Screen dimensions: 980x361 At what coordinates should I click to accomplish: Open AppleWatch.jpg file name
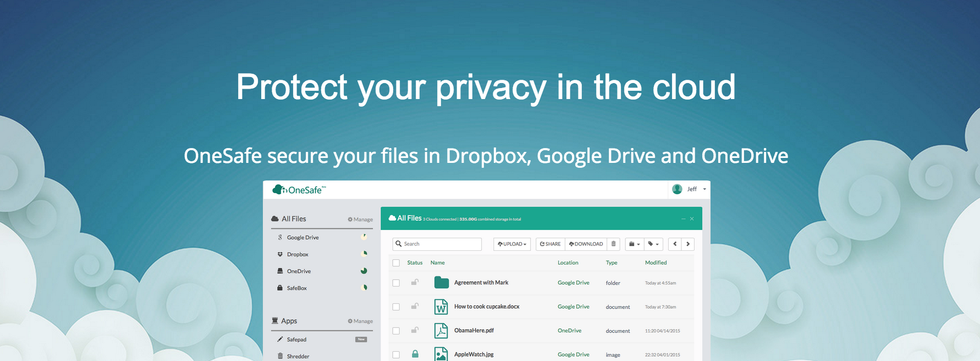[474, 355]
